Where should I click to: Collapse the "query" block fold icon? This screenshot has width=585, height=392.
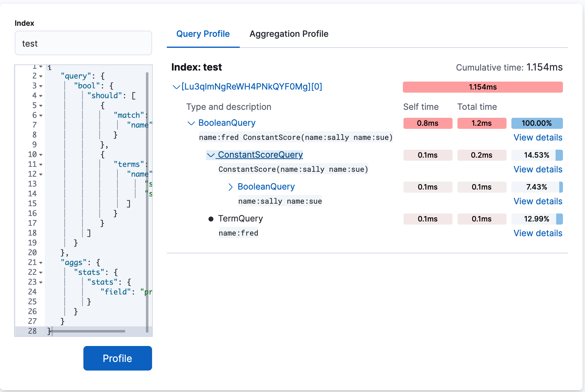click(x=40, y=76)
